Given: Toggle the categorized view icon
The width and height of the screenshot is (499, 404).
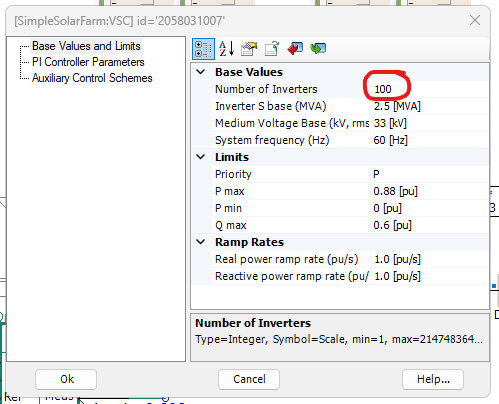Looking at the screenshot, I should point(203,49).
